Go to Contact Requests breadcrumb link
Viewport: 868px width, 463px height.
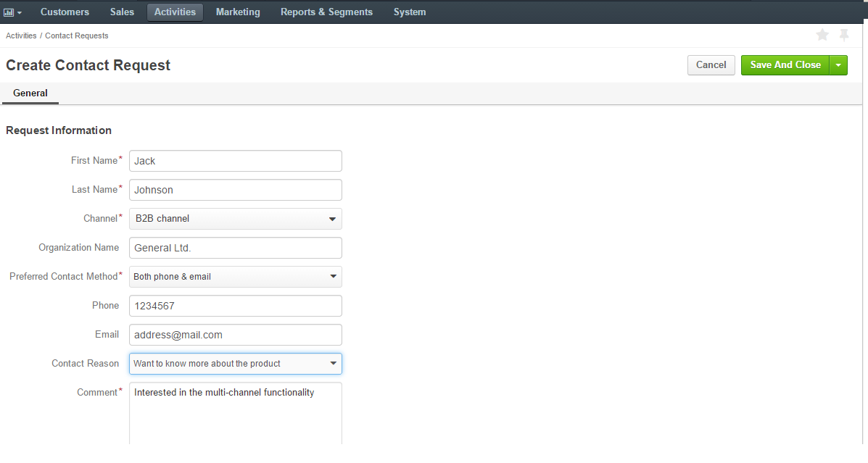(76, 36)
